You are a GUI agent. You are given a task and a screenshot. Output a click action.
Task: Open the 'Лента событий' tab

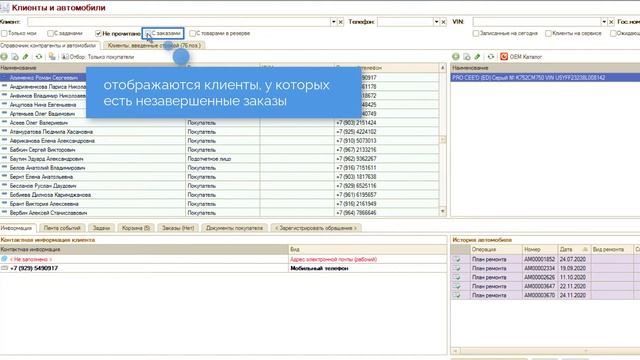[x=62, y=228]
